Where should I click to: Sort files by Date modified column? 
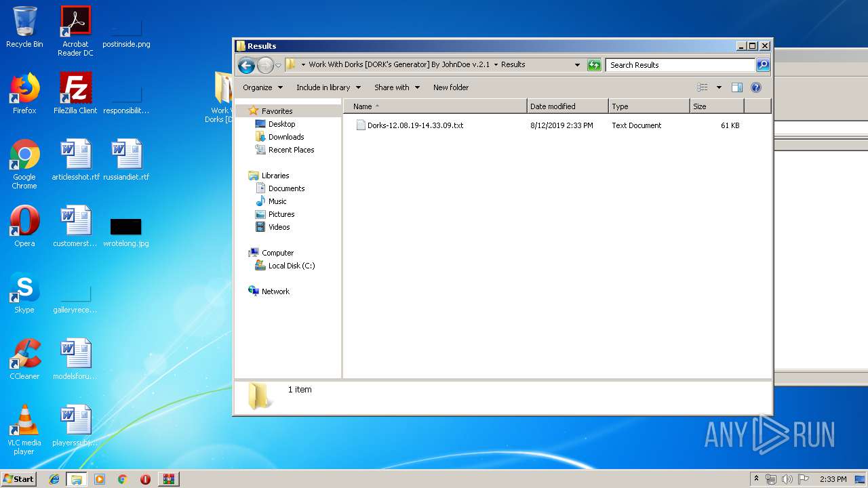pyautogui.click(x=568, y=106)
